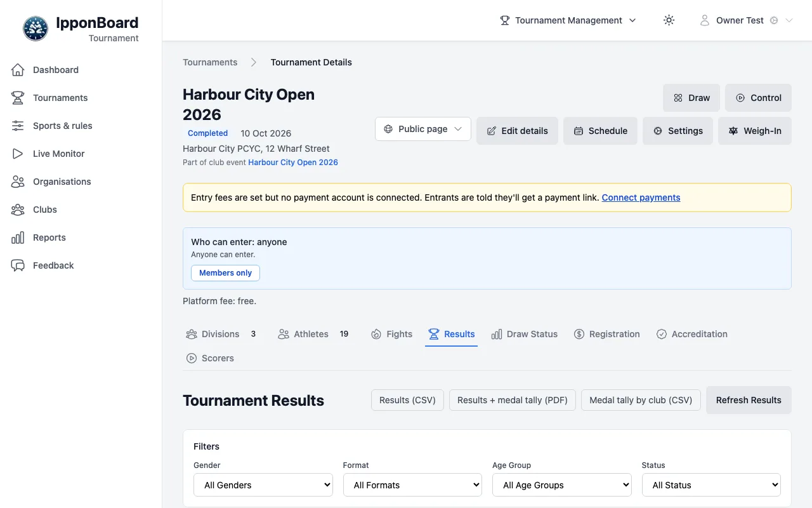The width and height of the screenshot is (812, 508).
Task: Open the Registration tab
Action: point(606,334)
